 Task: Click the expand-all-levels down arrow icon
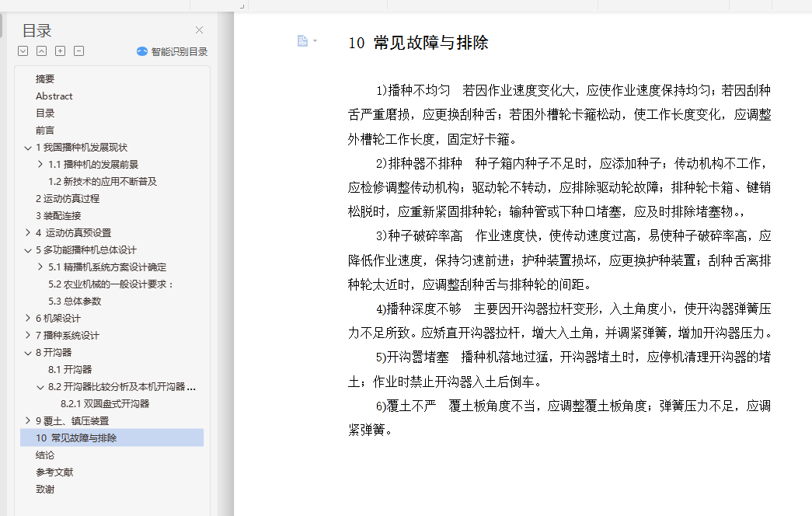[x=23, y=51]
